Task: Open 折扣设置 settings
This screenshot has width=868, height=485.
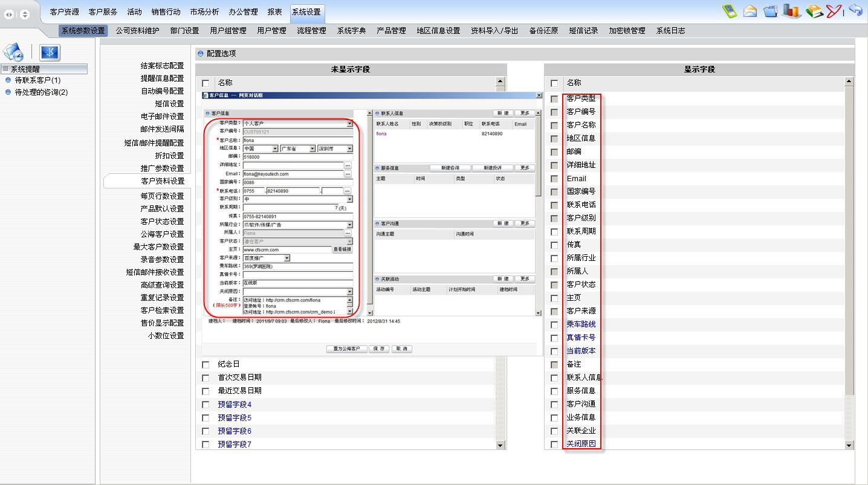Action: 169,156
